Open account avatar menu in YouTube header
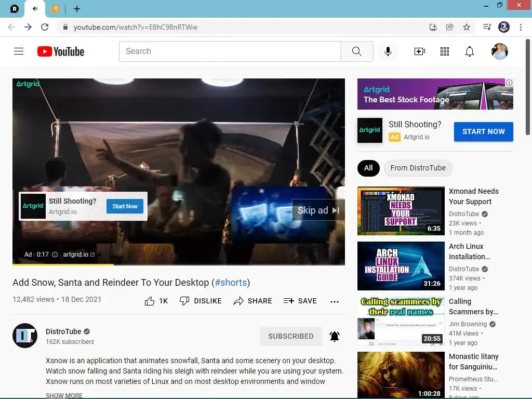The image size is (532, 399). [x=500, y=51]
